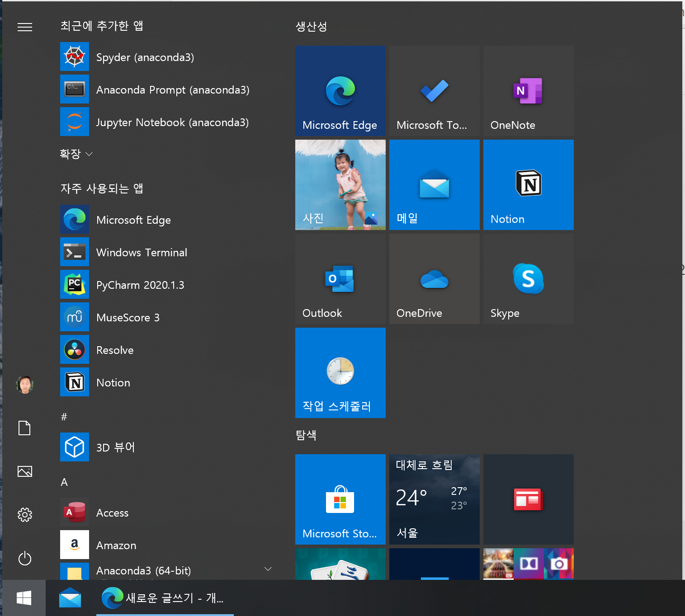Open Settings gear in Start sidebar
685x616 pixels.
[x=25, y=515]
